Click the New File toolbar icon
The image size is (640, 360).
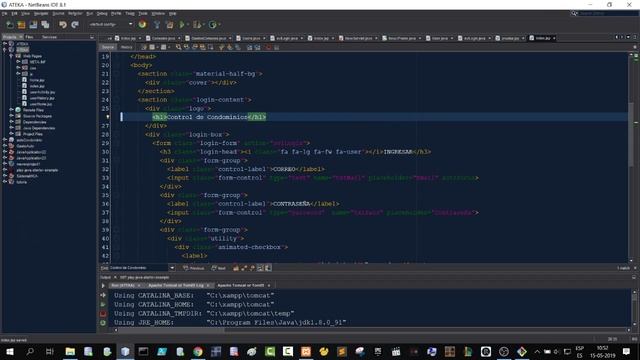(9, 25)
